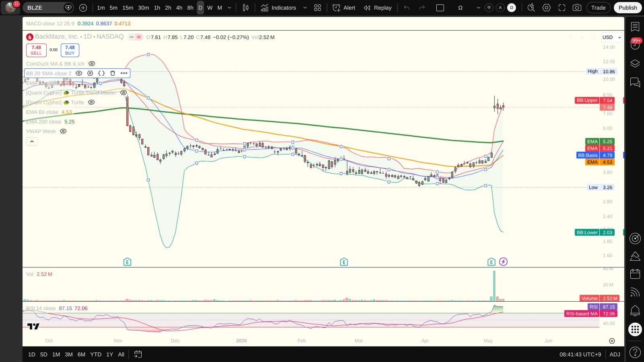This screenshot has width=644, height=362.
Task: Click the red 7.48 SELL button
Action: pyautogui.click(x=36, y=50)
